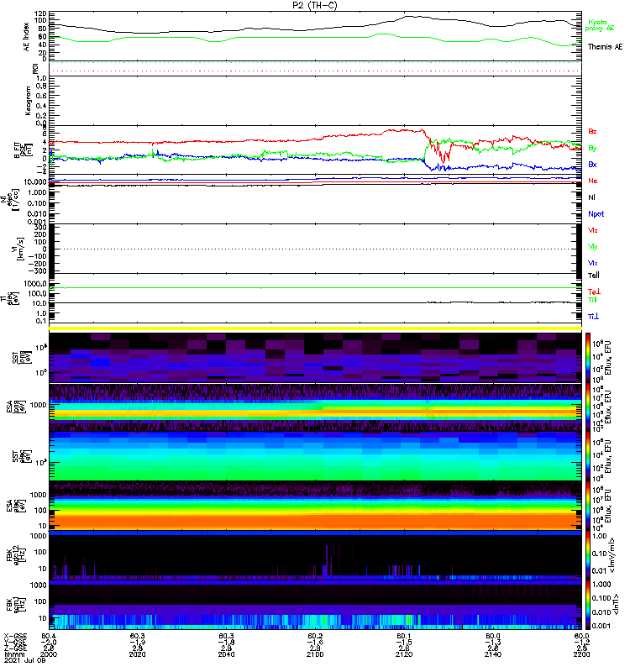Select the red Te perpendicular legend label
The height and width of the screenshot is (672, 630).
pyautogui.click(x=594, y=291)
